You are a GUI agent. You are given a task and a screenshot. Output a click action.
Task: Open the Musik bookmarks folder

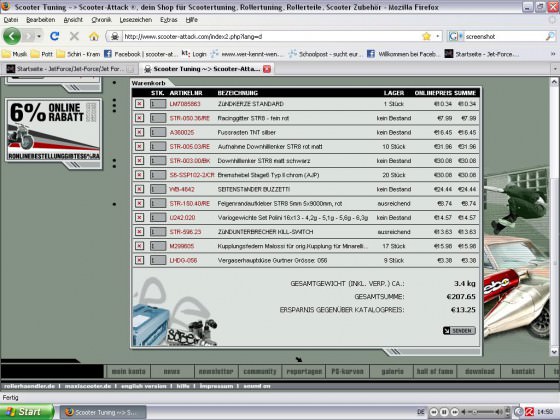pyautogui.click(x=14, y=54)
